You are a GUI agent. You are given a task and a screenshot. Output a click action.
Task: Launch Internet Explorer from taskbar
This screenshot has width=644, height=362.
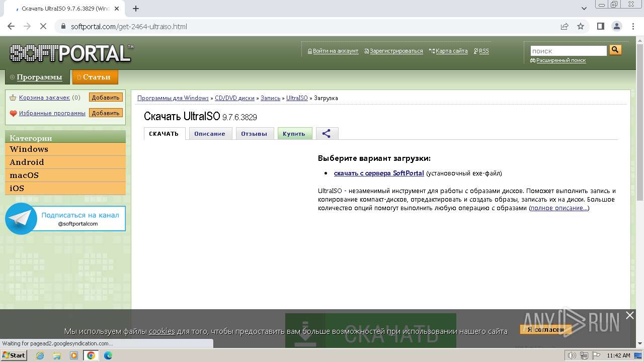(40, 355)
